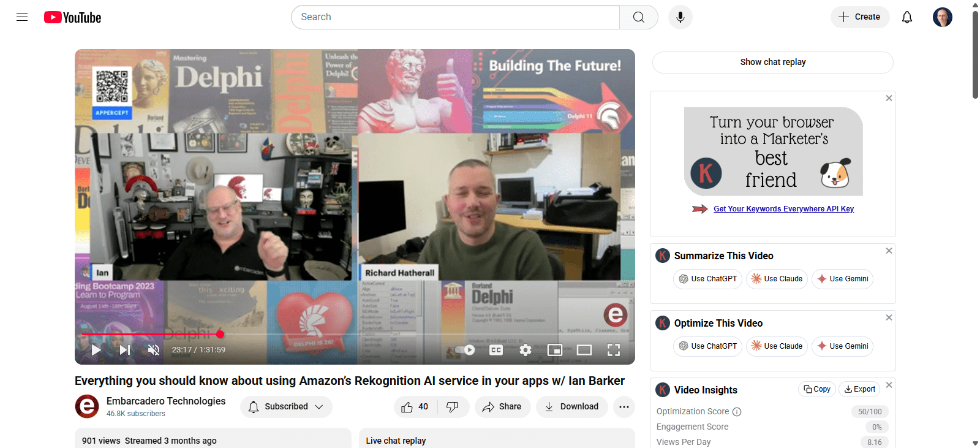Copy Video Insights data
980x448 pixels.
click(x=817, y=389)
